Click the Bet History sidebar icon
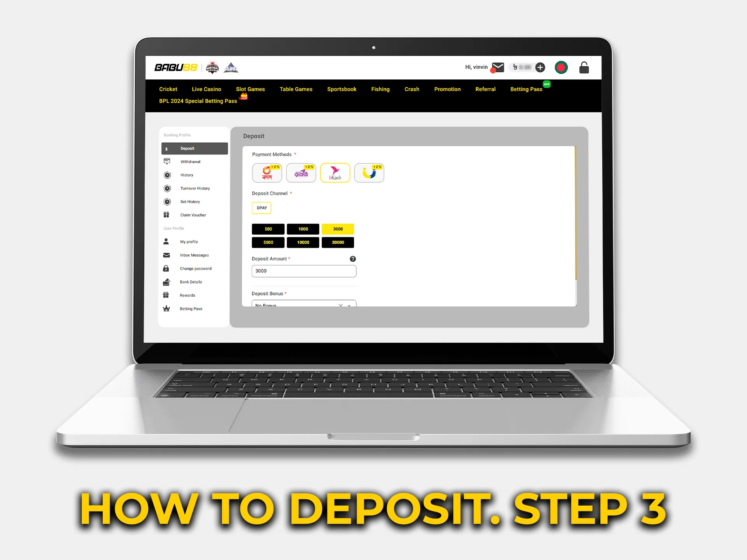Image resolution: width=747 pixels, height=560 pixels. 168,202
